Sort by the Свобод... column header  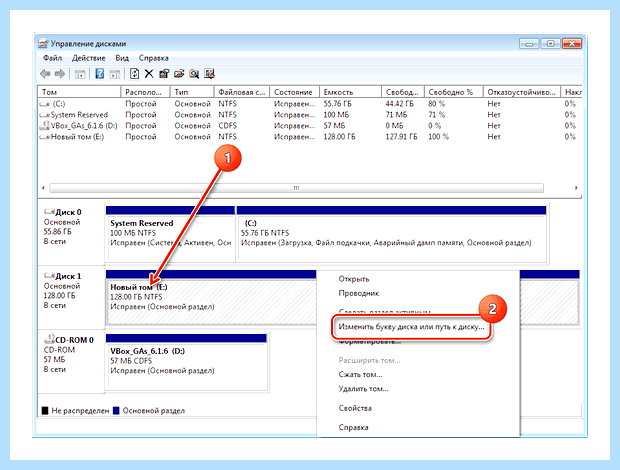[x=403, y=92]
